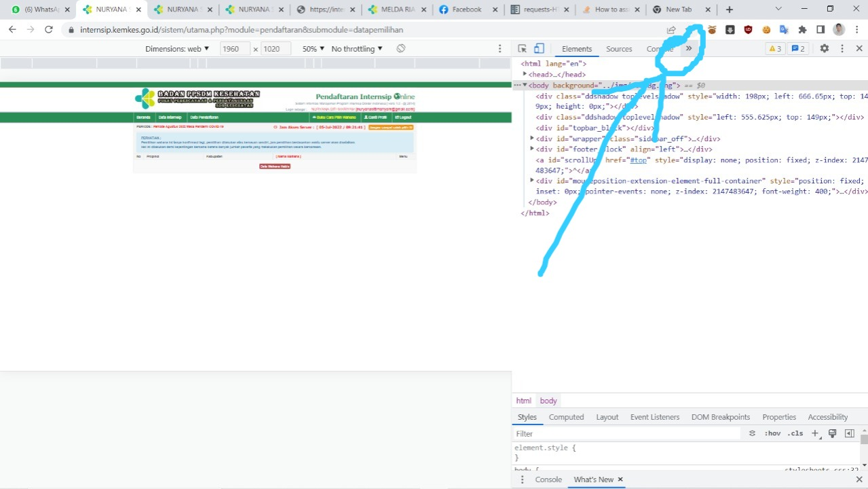
Task: Open the 2 DOM tree messages badge
Action: 799,48
